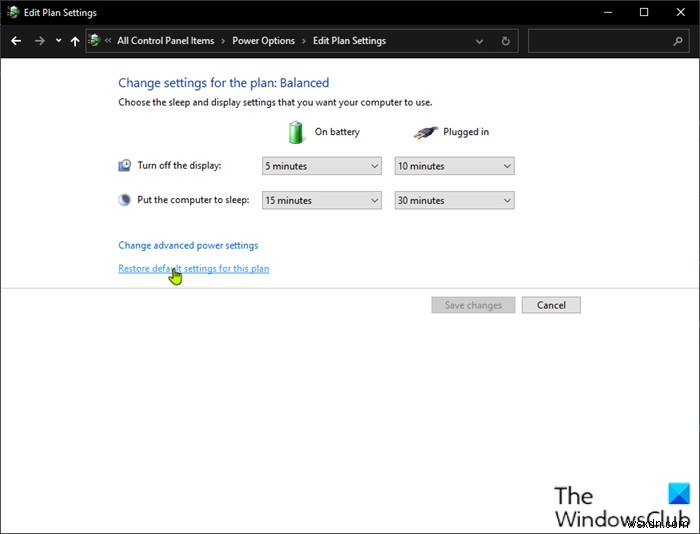Navigate to Power Options breadcrumb
This screenshot has height=534, width=700.
(x=263, y=41)
